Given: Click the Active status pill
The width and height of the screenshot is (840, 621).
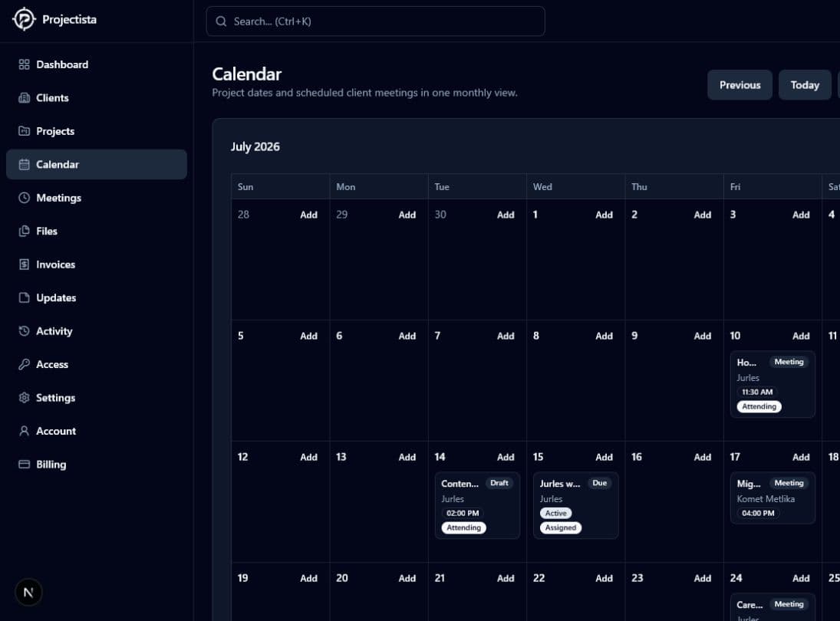Looking at the screenshot, I should pos(555,513).
